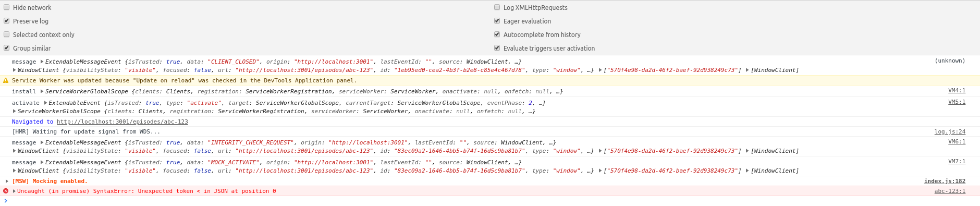This screenshot has height=206, width=980.
Task: Uncheck Evaluate triggers user activation
Action: click(x=497, y=48)
